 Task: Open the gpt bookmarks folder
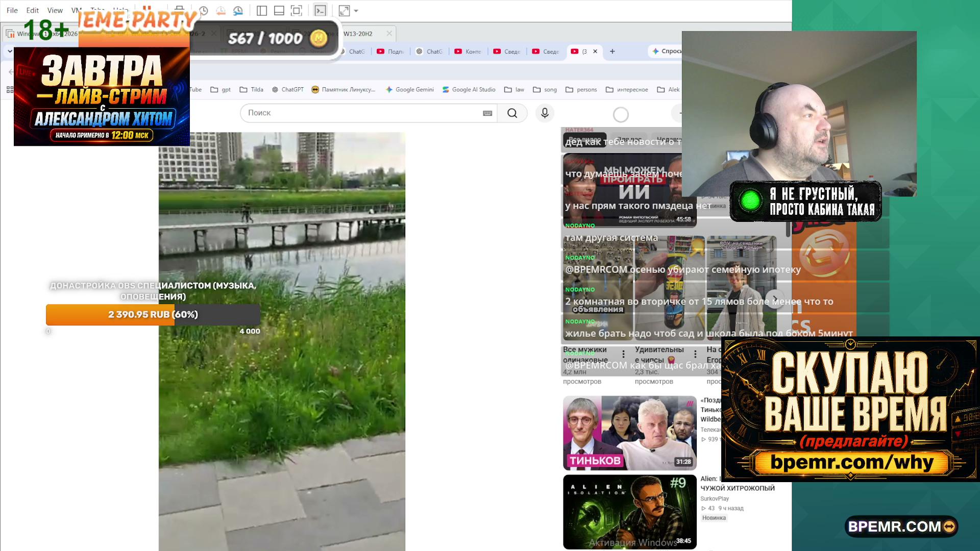(x=220, y=90)
